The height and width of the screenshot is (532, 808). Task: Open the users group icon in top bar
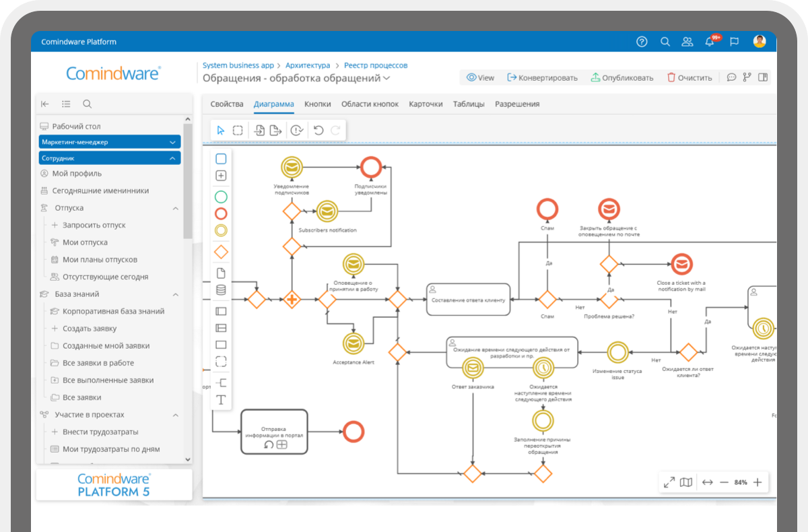tap(687, 42)
